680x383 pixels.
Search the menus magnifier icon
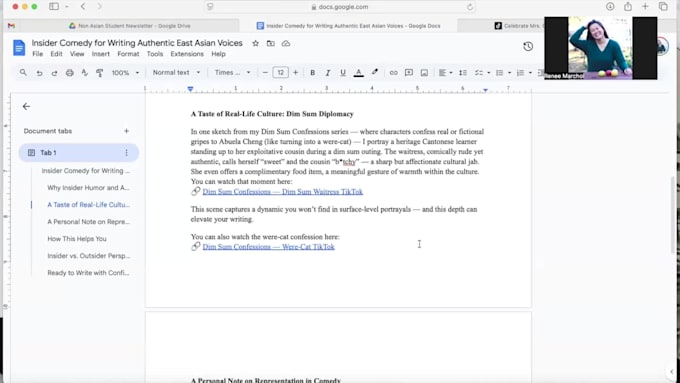(x=23, y=72)
